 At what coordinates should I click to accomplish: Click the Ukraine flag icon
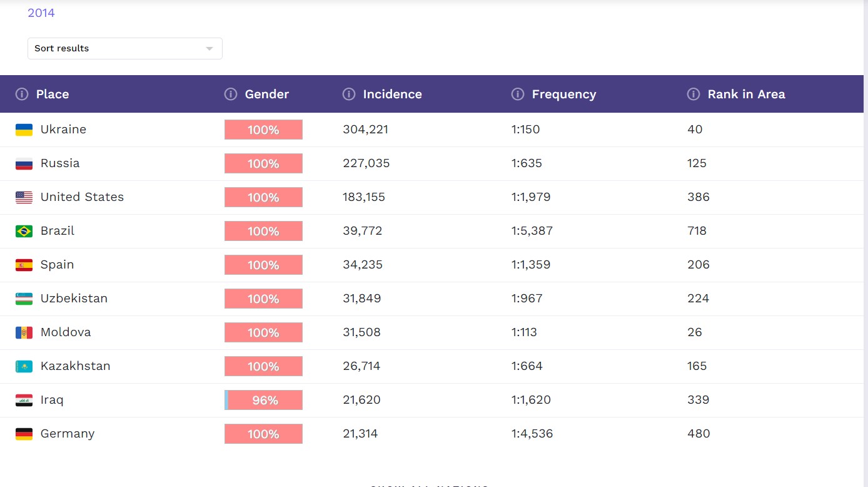point(24,130)
